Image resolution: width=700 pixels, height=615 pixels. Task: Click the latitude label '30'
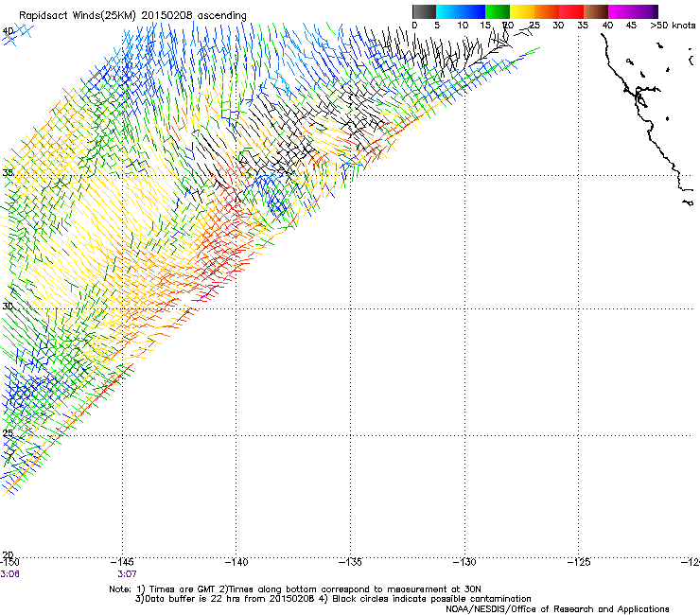click(8, 306)
